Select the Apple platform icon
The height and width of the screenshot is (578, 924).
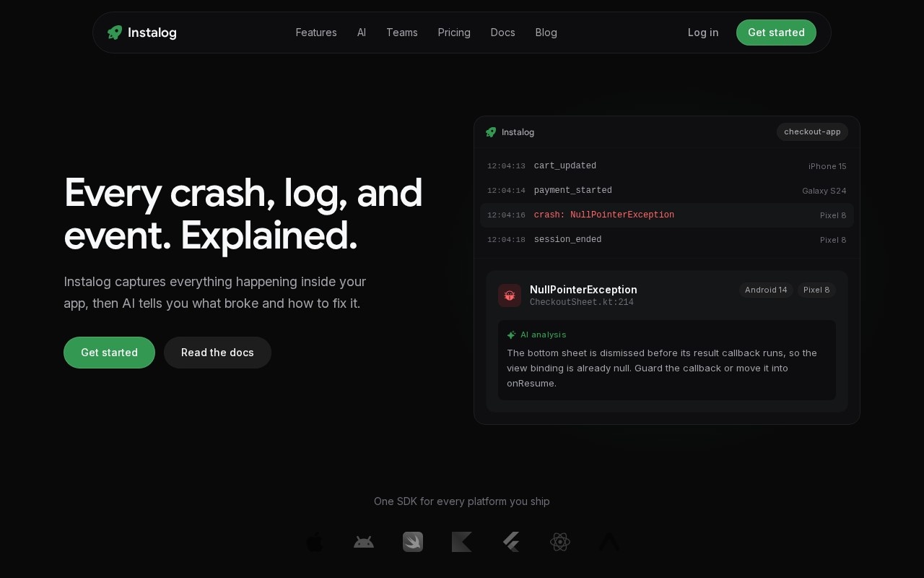pyautogui.click(x=315, y=542)
